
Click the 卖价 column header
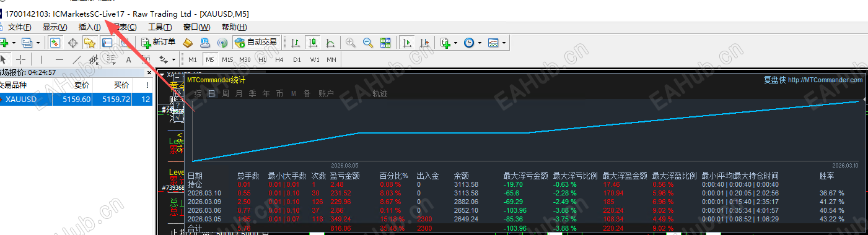coord(82,85)
